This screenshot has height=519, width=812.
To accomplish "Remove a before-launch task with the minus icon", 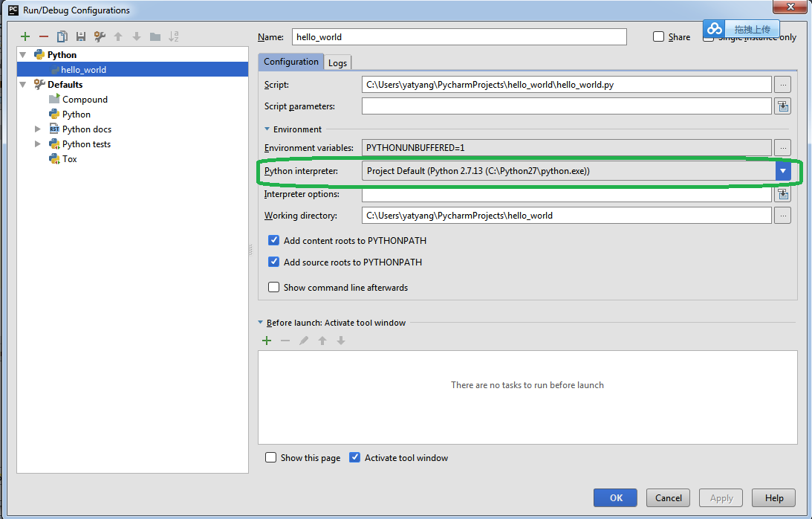I will (285, 341).
